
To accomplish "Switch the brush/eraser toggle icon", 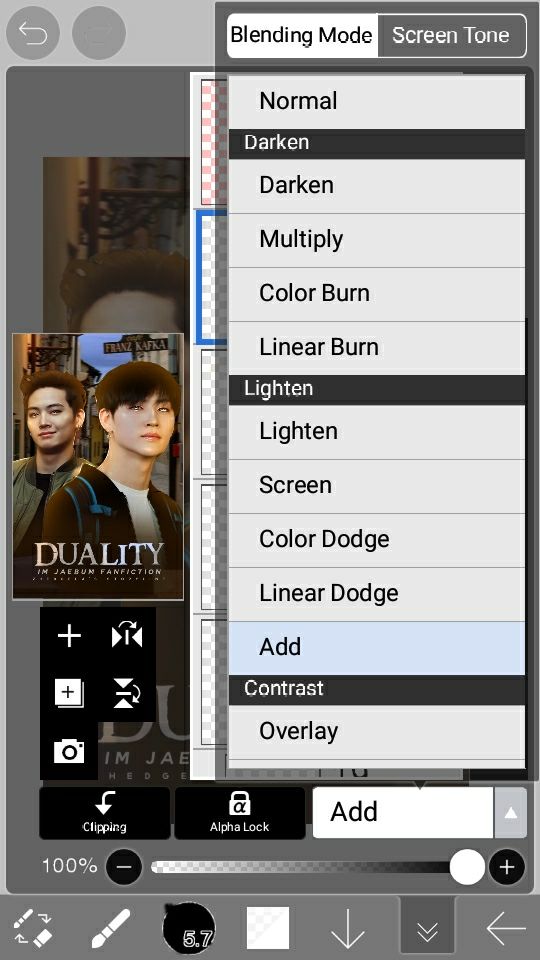I will pyautogui.click(x=32, y=929).
